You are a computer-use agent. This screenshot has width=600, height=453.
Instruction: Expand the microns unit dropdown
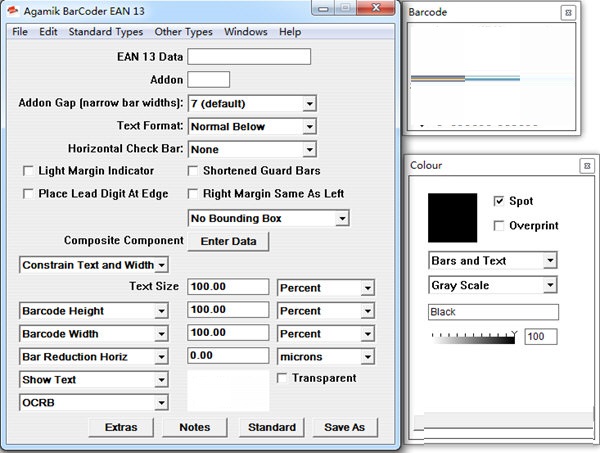367,357
